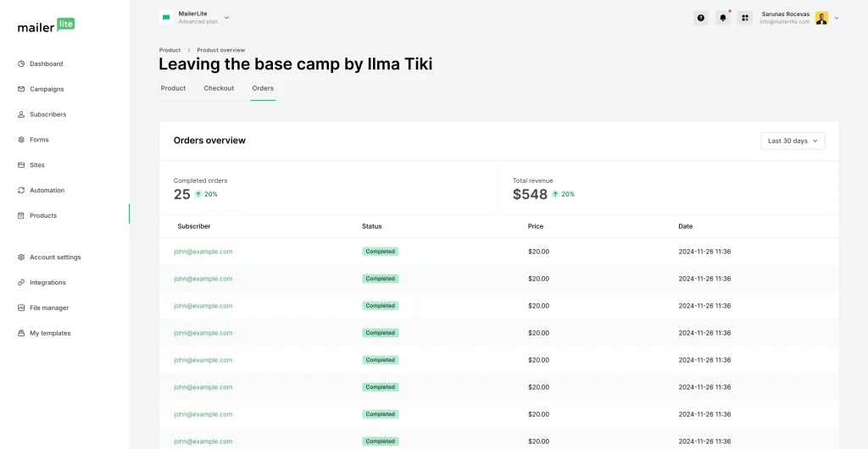The height and width of the screenshot is (449, 868).
Task: Click the Automation refresh icon
Action: pyautogui.click(x=21, y=191)
